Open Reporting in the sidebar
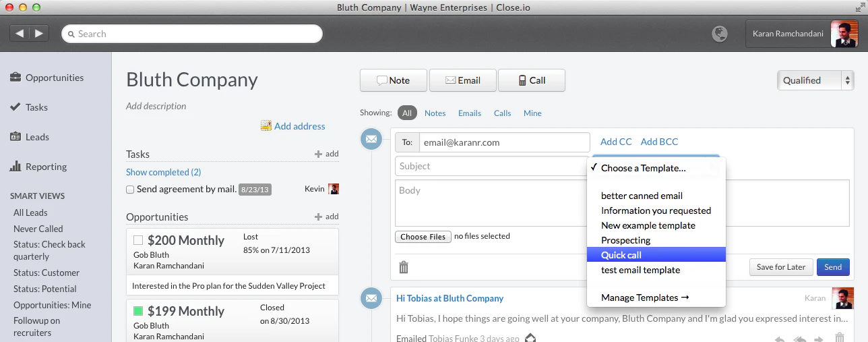The height and width of the screenshot is (342, 868). 38,167
